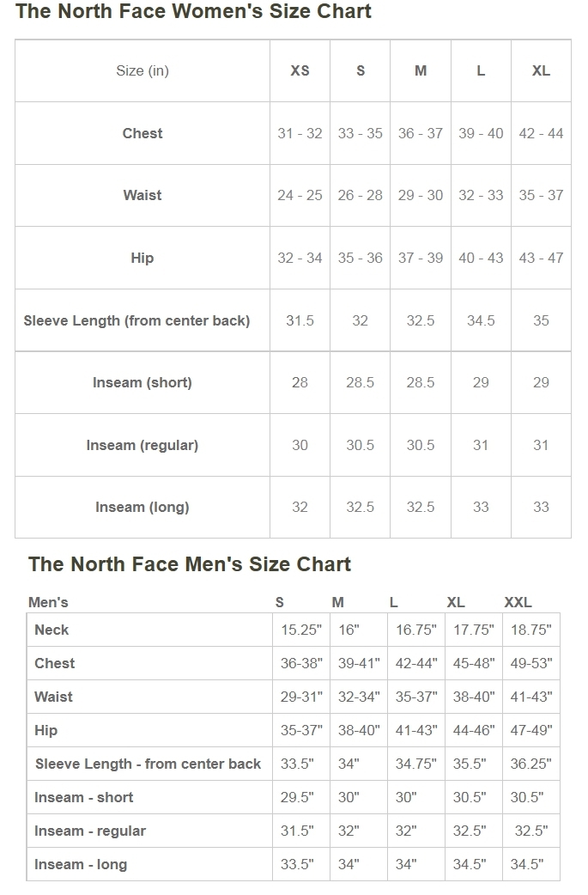Select the XXL column header in men's chart
Image resolution: width=588 pixels, height=895 pixels.
click(x=518, y=602)
